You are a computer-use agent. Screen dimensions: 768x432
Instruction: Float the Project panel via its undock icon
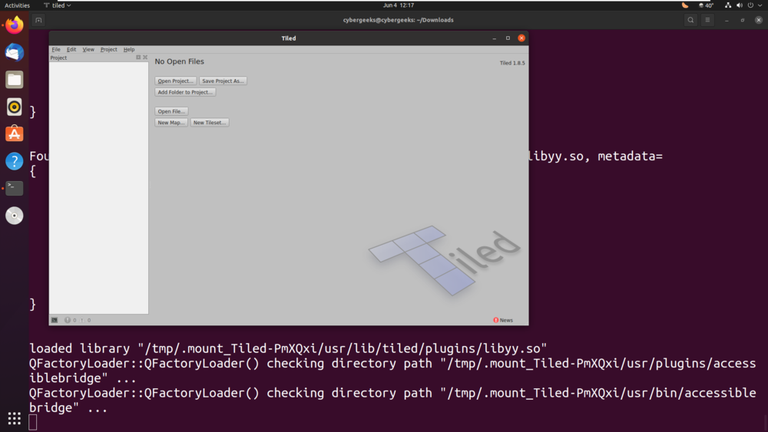pyautogui.click(x=138, y=57)
